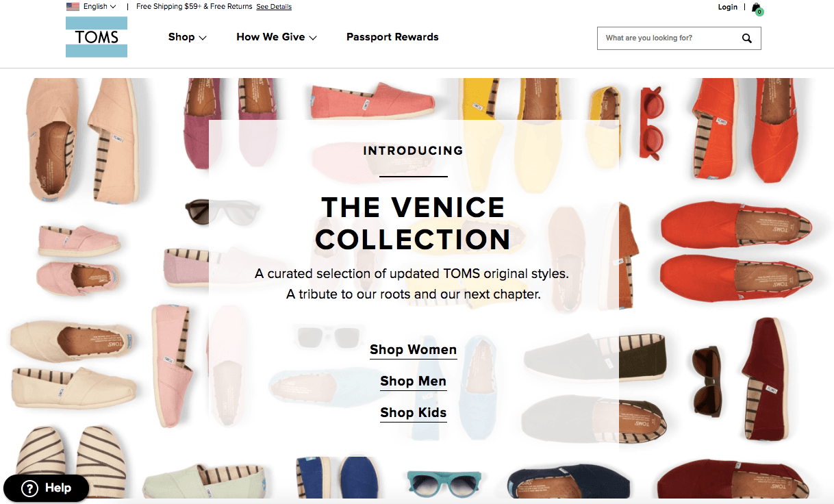Click the US flag icon
This screenshot has height=504, width=834.
73,7
